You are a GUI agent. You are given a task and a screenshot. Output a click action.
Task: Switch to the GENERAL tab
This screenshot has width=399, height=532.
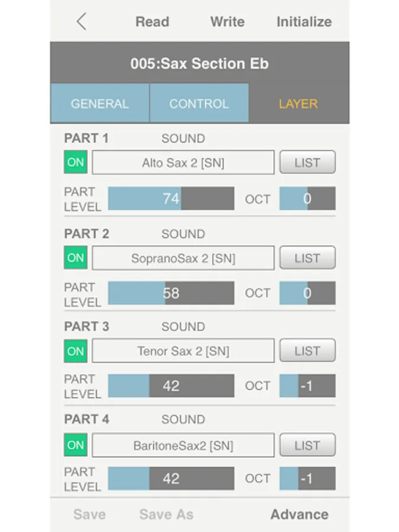click(x=100, y=103)
